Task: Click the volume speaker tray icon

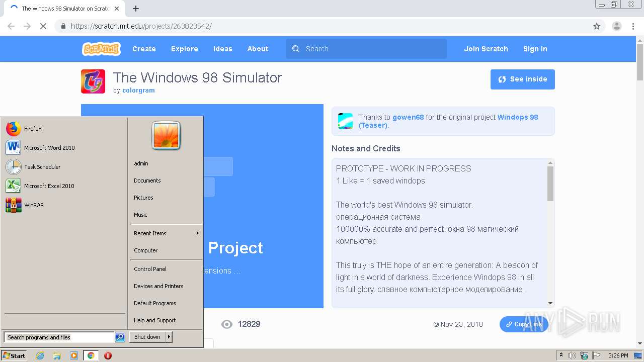Action: coord(572,355)
